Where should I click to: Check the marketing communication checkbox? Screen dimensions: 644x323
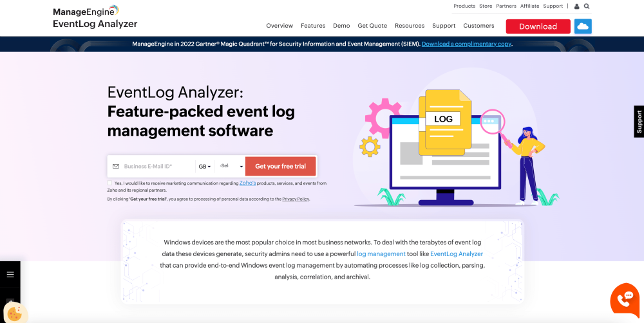[109, 183]
